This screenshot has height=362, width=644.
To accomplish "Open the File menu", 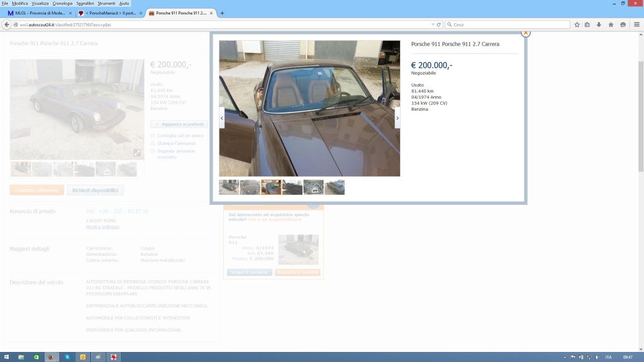I will pos(4,3).
